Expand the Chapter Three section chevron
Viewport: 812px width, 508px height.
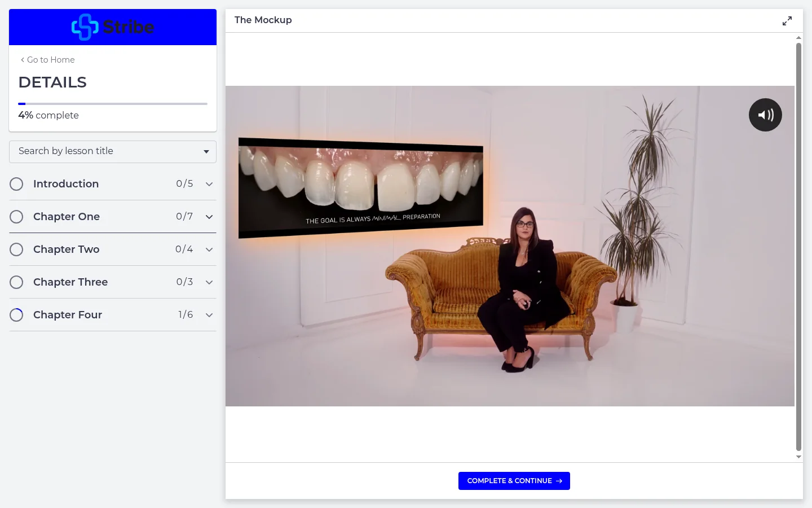point(209,282)
